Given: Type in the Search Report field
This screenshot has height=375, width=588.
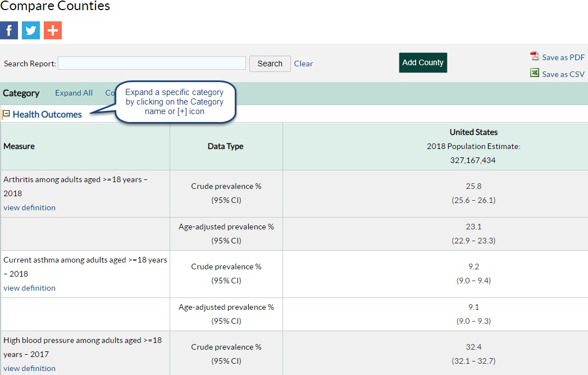Looking at the screenshot, I should coord(152,63).
